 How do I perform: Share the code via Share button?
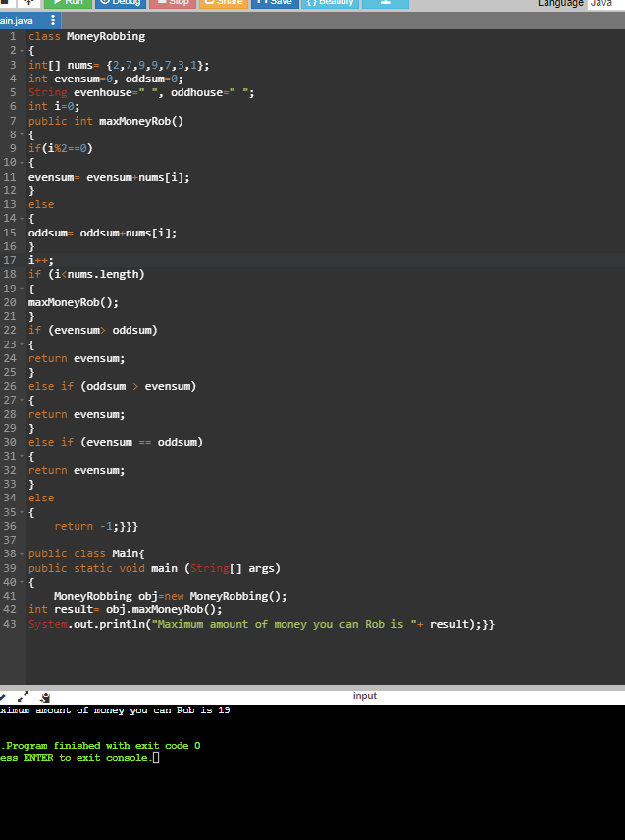click(224, 4)
